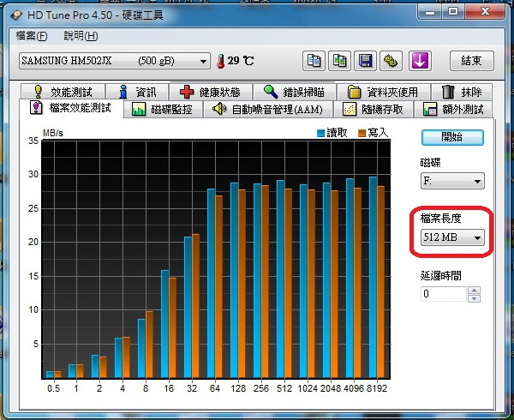Open the SAMSUNG HM502JX drive dropdown

[x=115, y=61]
